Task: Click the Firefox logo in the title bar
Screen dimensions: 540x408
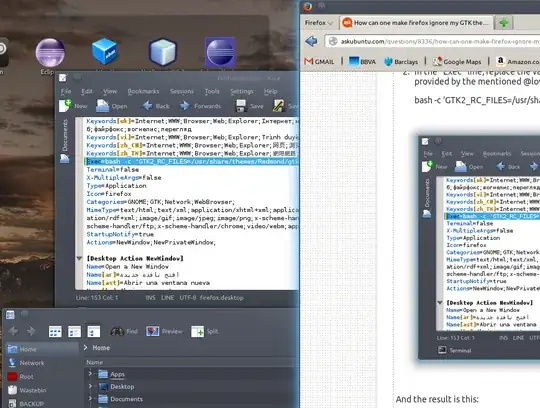Action: (x=307, y=6)
